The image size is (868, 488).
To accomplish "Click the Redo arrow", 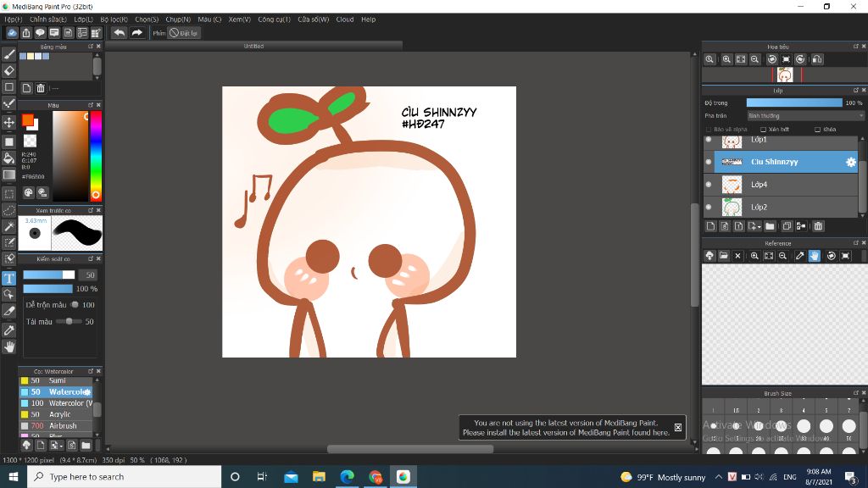I will [x=136, y=33].
